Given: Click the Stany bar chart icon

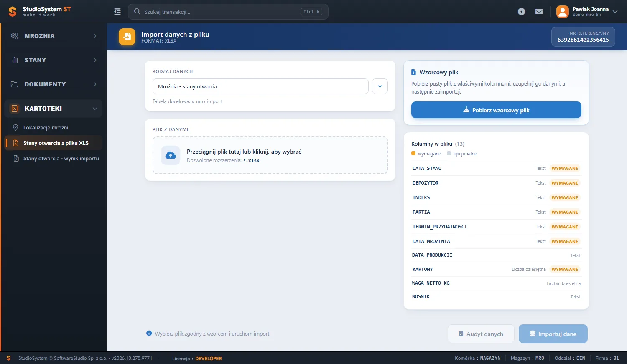Looking at the screenshot, I should (x=15, y=60).
